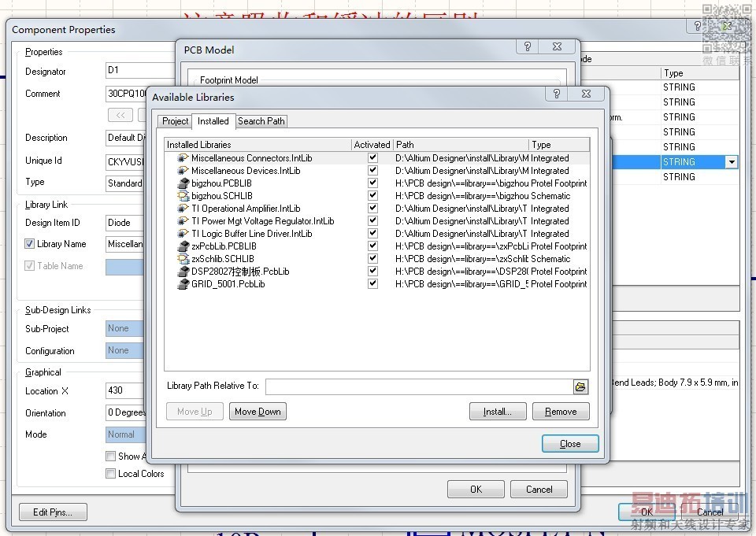Click help icon in Available Libraries dialog
The image size is (756, 536).
(557, 94)
